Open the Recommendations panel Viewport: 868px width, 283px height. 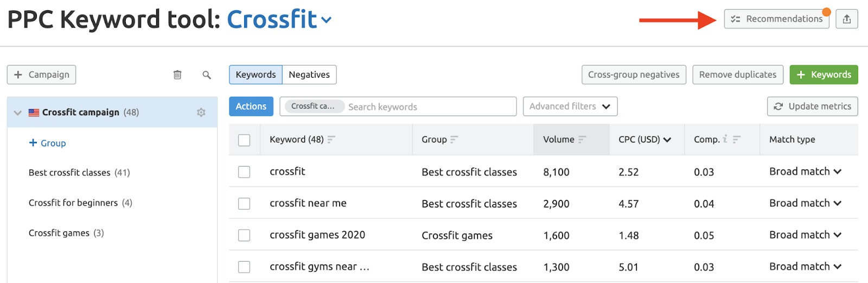tap(776, 19)
